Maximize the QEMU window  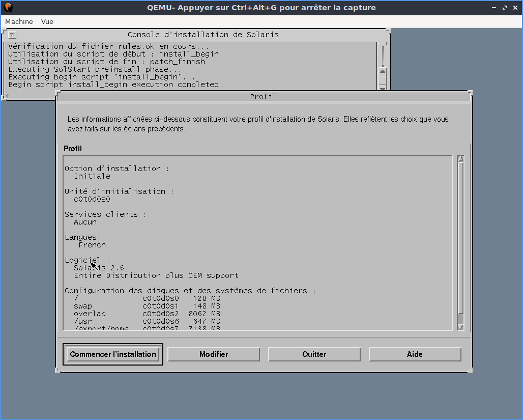[x=505, y=7]
